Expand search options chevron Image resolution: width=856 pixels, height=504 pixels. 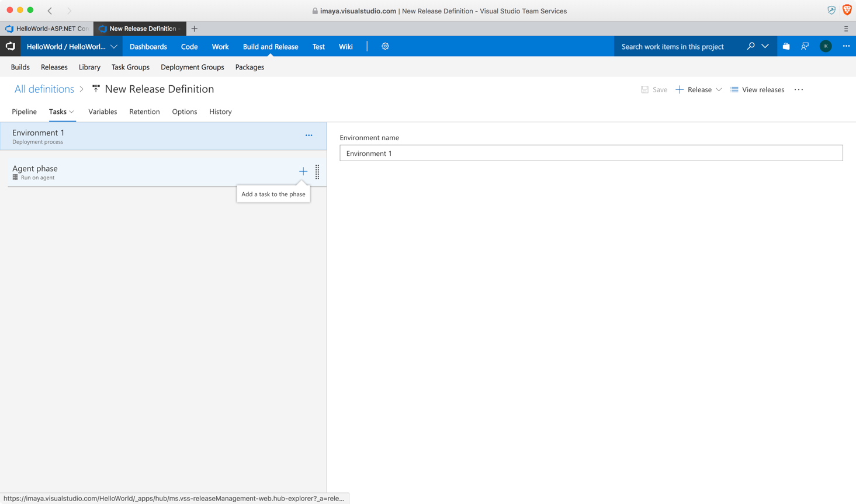point(765,46)
